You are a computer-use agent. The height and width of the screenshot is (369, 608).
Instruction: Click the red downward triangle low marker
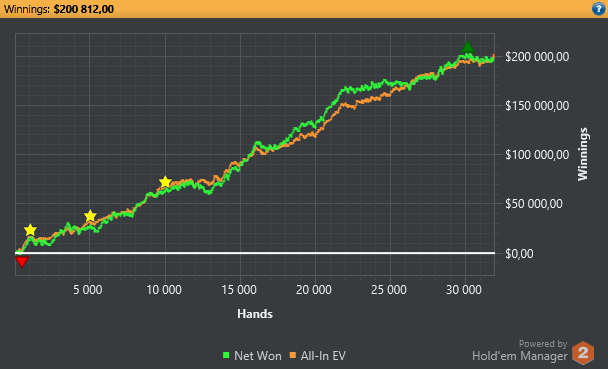[x=22, y=262]
